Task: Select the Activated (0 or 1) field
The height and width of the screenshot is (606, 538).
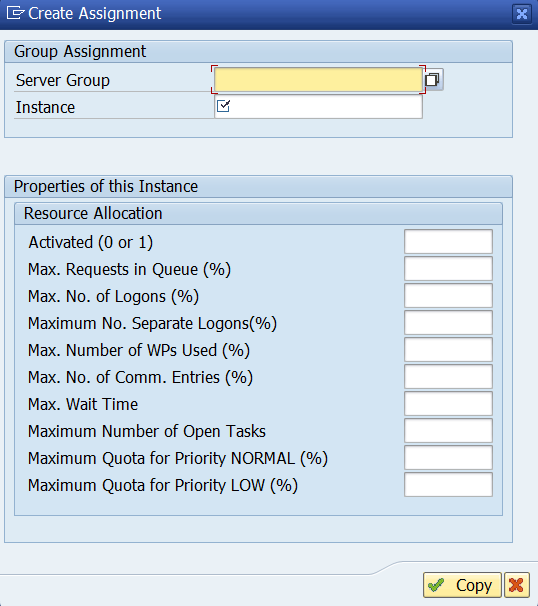Action: (448, 242)
